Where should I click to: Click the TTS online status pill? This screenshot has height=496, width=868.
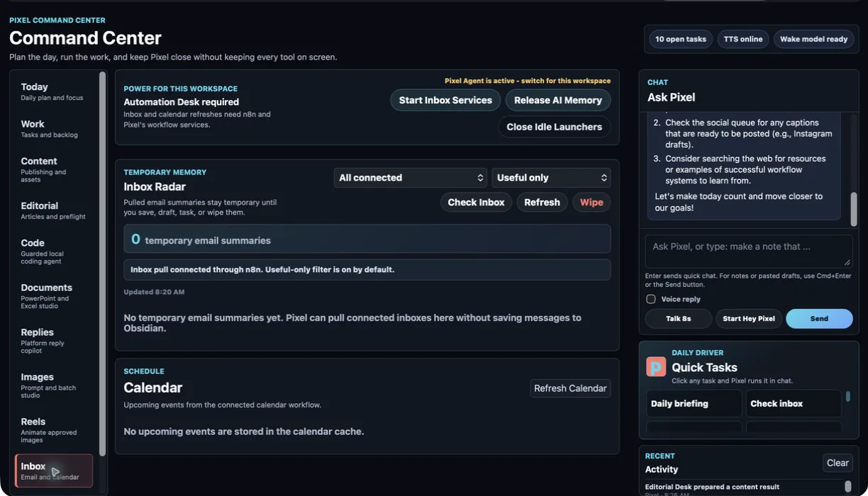[x=743, y=39]
